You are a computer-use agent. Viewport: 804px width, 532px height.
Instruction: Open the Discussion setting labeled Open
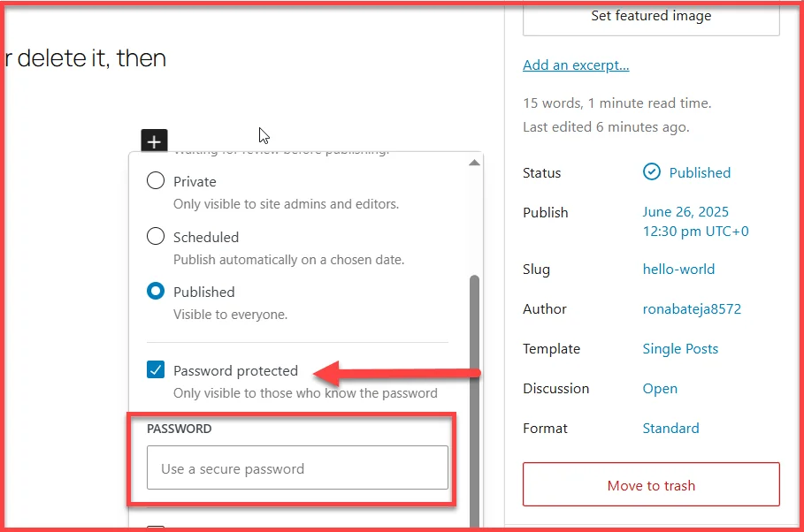[x=660, y=388]
